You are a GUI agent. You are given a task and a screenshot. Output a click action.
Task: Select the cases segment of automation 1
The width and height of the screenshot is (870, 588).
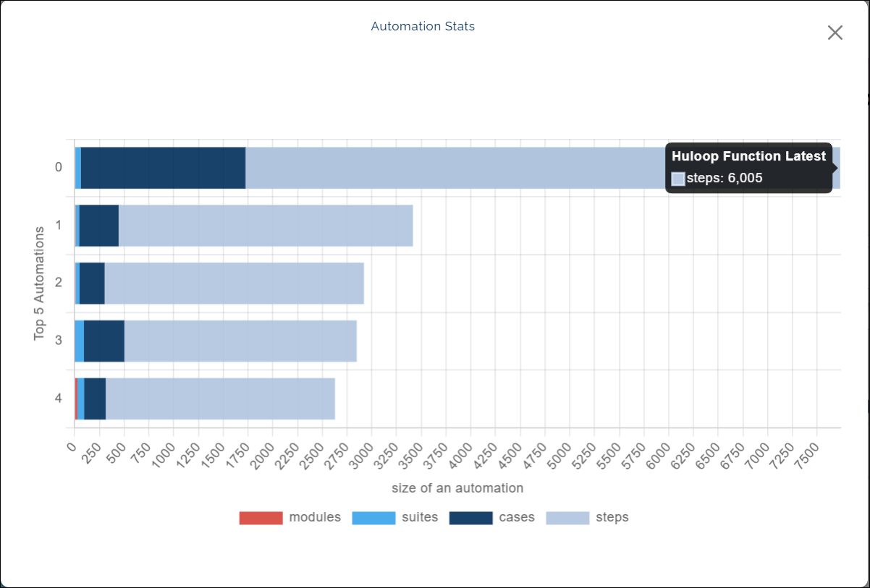click(x=98, y=226)
